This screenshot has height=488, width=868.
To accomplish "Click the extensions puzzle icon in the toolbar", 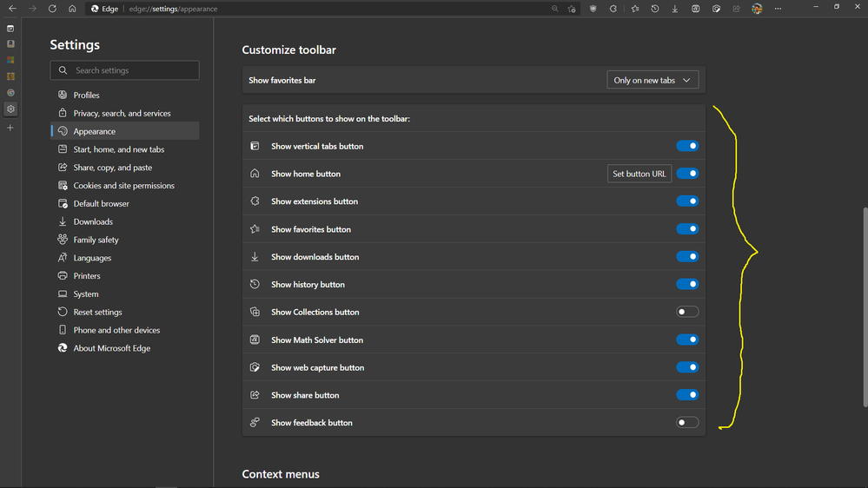I will (x=613, y=9).
